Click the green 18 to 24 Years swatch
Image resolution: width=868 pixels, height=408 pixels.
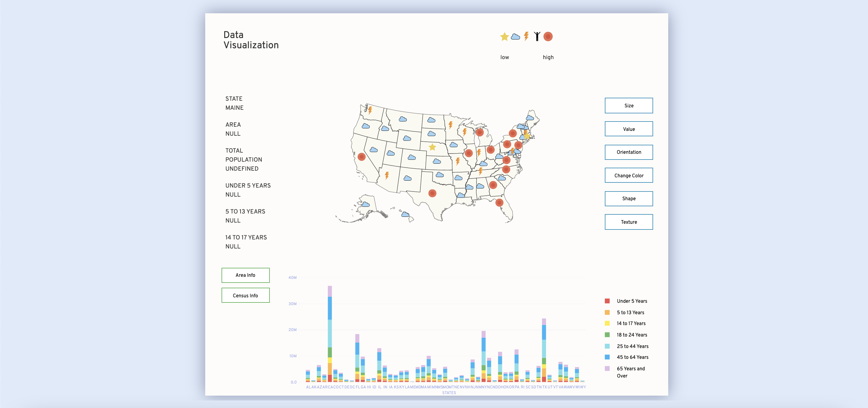click(607, 335)
